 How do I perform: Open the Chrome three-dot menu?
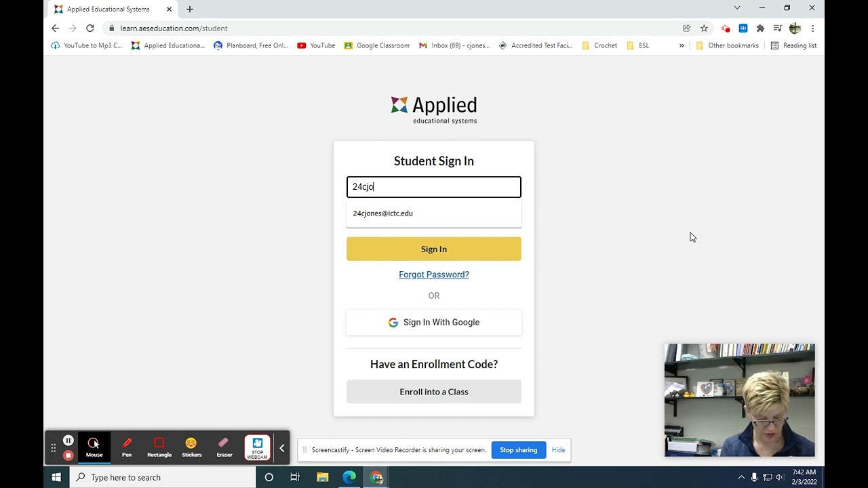812,28
